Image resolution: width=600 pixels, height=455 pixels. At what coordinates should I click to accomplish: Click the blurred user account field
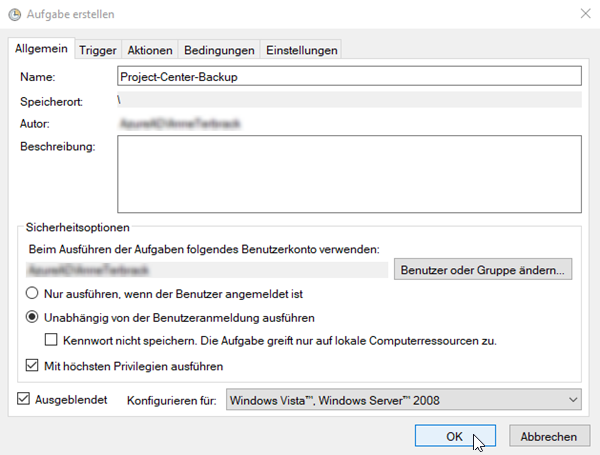click(207, 270)
